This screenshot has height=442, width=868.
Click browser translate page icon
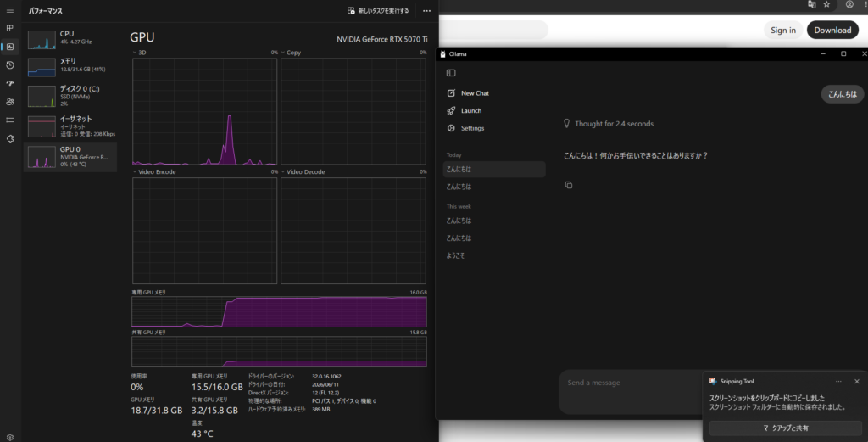pos(811,4)
